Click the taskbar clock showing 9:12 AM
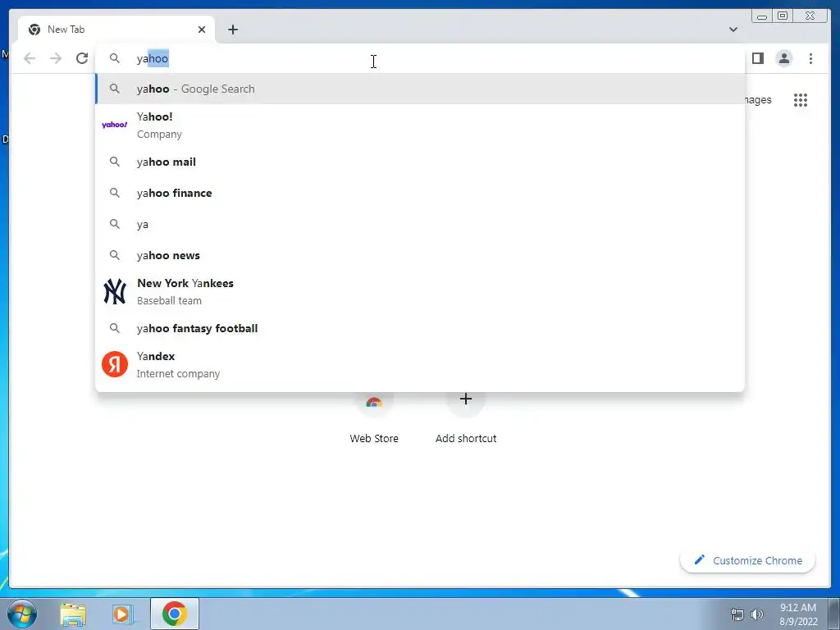 click(798, 614)
